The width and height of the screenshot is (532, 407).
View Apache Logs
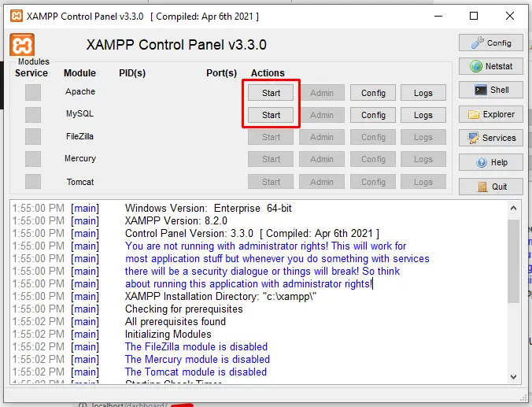point(423,93)
